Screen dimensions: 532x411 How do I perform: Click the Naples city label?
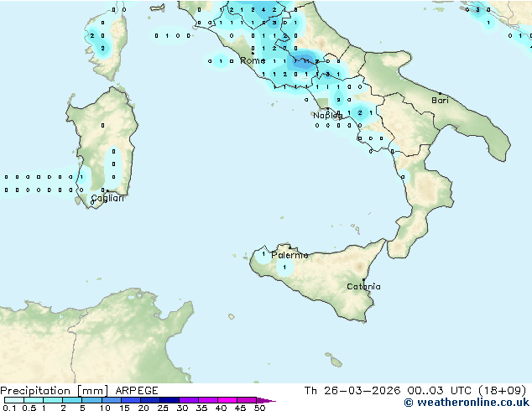[x=328, y=116]
